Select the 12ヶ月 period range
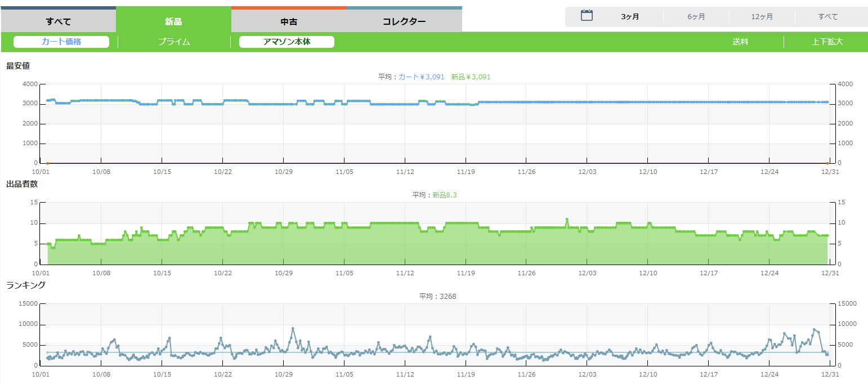Screen dimensions: 868x385 tap(762, 17)
